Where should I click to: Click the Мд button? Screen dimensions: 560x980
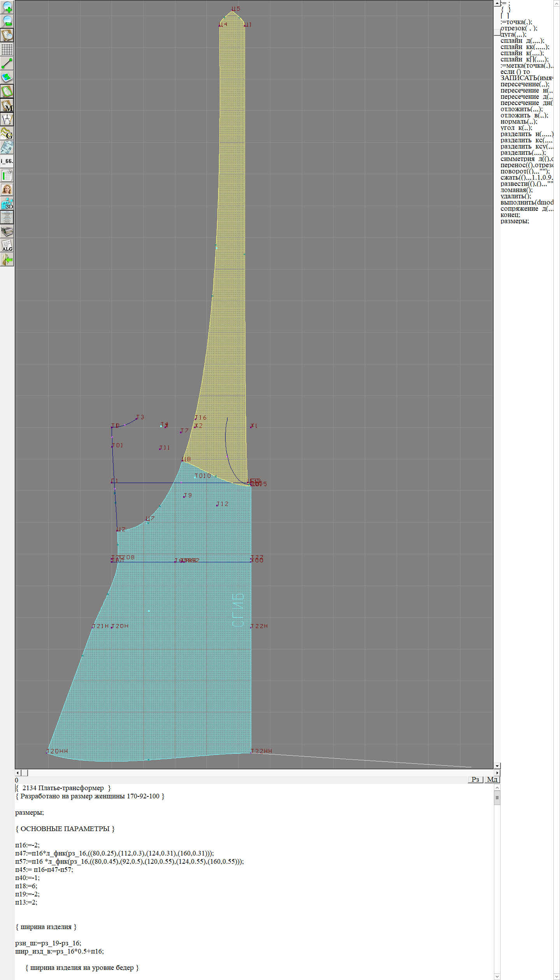tap(492, 779)
